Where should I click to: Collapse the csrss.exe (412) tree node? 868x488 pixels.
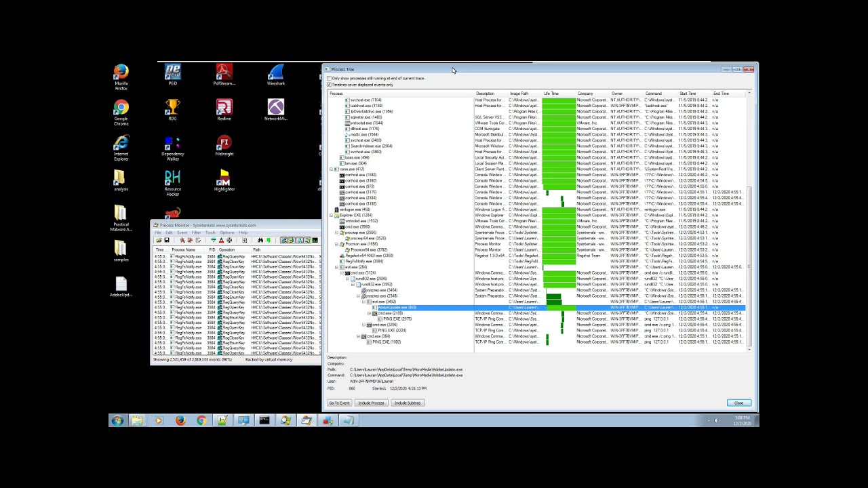[331, 169]
